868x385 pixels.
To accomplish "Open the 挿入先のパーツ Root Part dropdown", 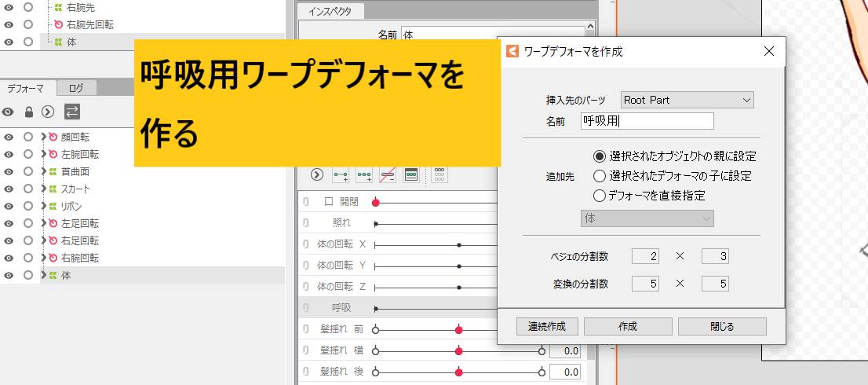I will (x=687, y=100).
